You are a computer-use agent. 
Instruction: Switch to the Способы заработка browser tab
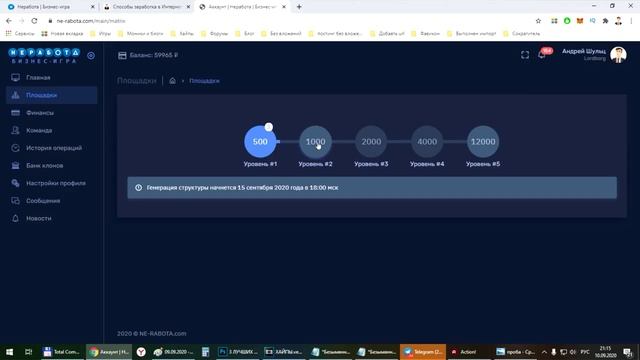tap(147, 7)
